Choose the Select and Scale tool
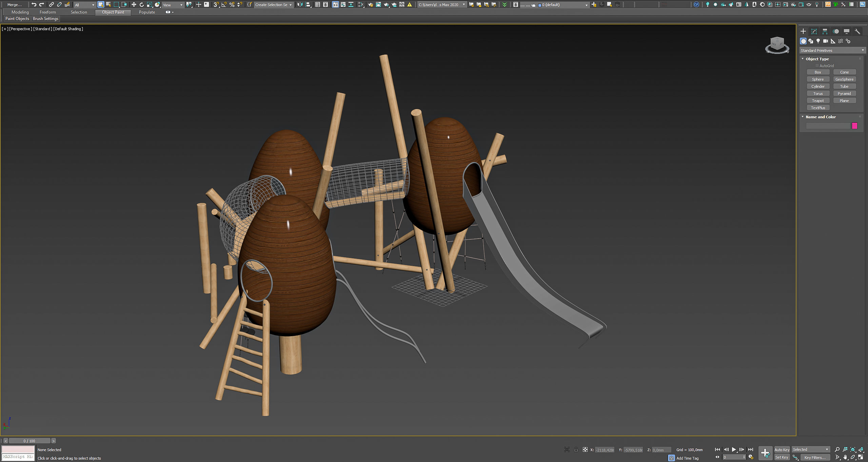Screen dimensions: 868x462 [150, 4]
